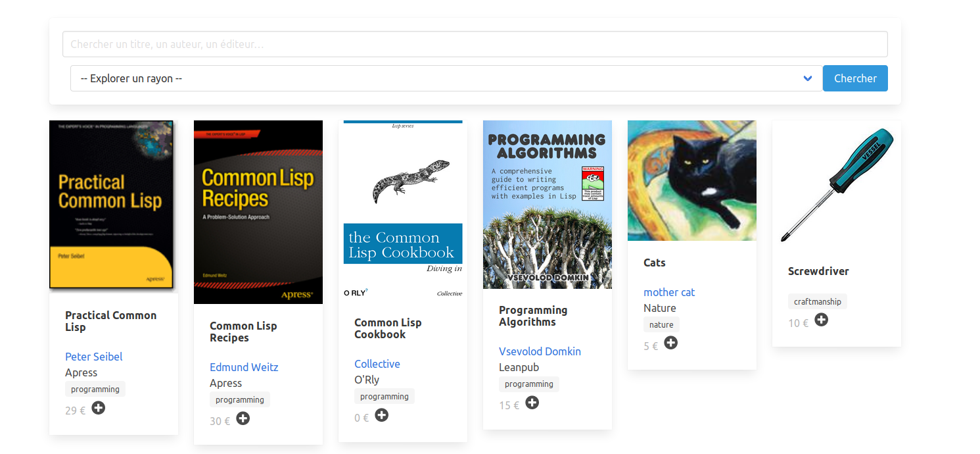Focus the title, author, publisher search field
This screenshot has width=980, height=454.
pyautogui.click(x=475, y=44)
